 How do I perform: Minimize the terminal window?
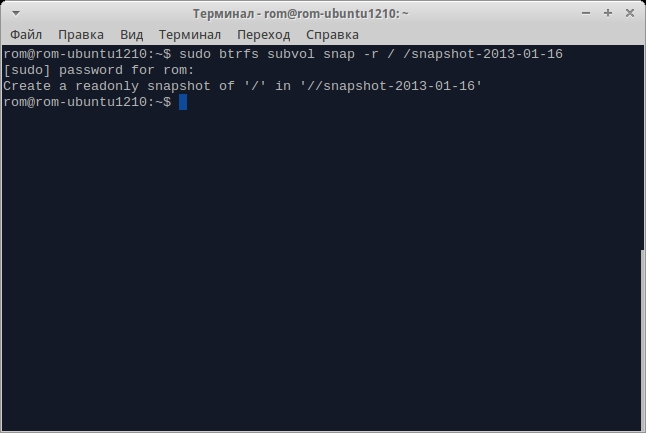[x=586, y=13]
